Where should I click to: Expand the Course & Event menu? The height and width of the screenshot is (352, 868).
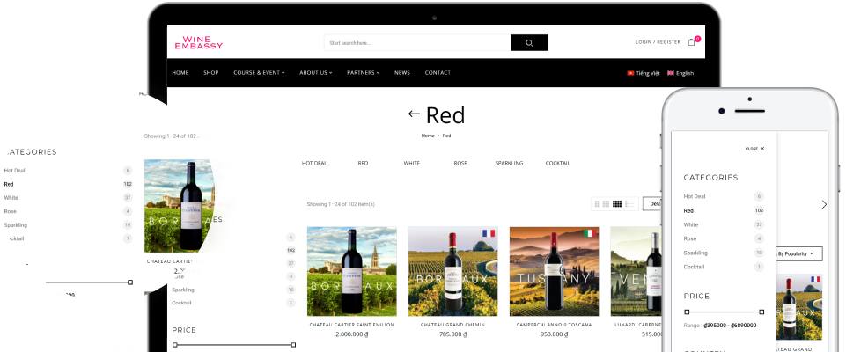click(x=259, y=72)
